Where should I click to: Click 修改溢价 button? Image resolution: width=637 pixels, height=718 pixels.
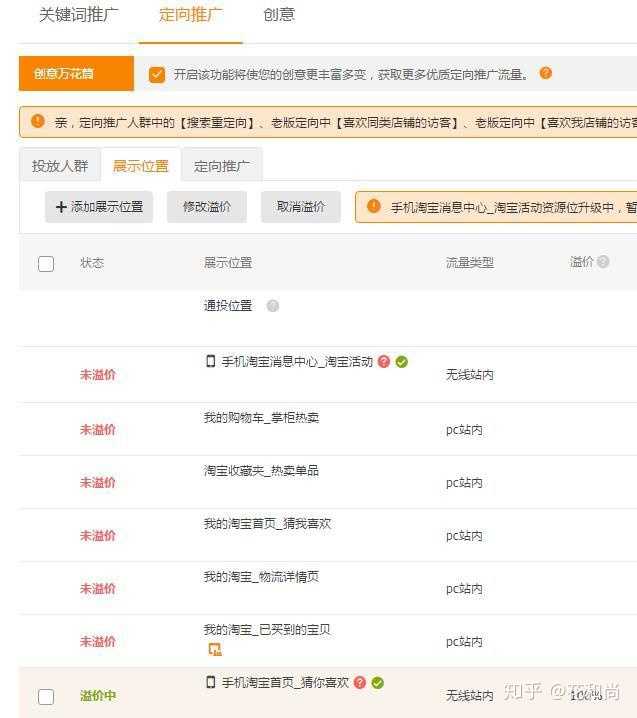pyautogui.click(x=207, y=207)
